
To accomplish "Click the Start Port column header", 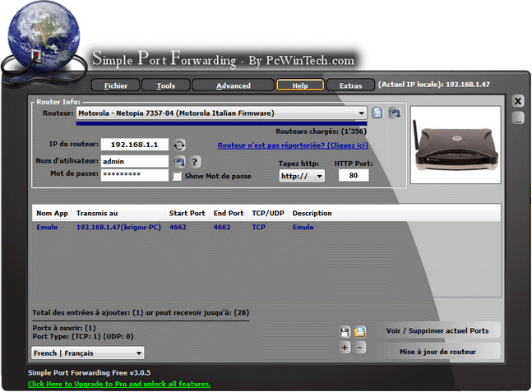I will point(187,214).
